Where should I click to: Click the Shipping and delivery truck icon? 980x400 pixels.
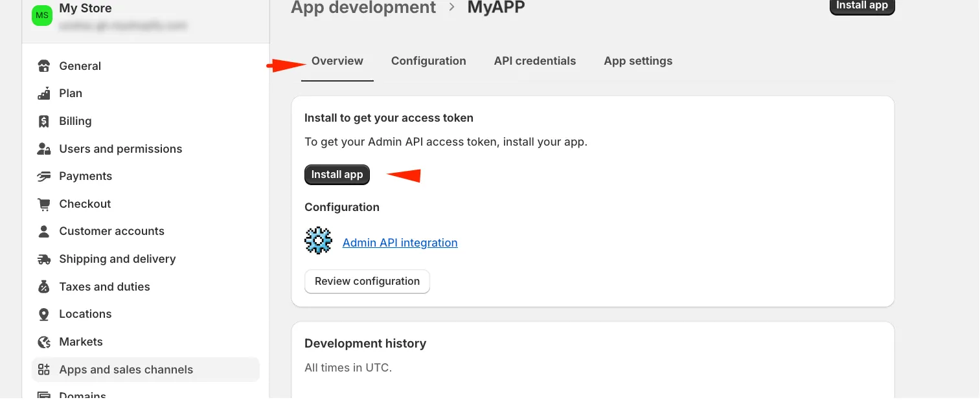[x=44, y=259]
